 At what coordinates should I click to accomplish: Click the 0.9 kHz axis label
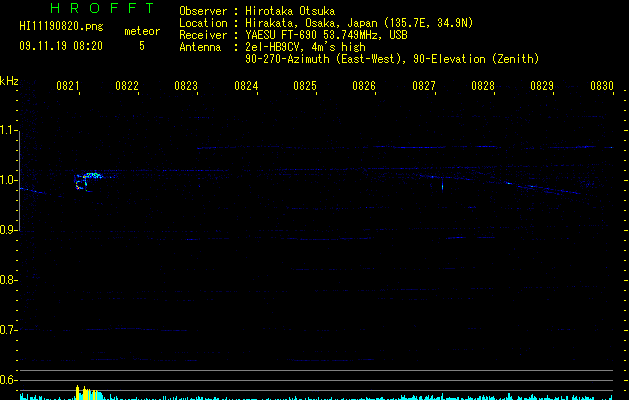pos(9,230)
